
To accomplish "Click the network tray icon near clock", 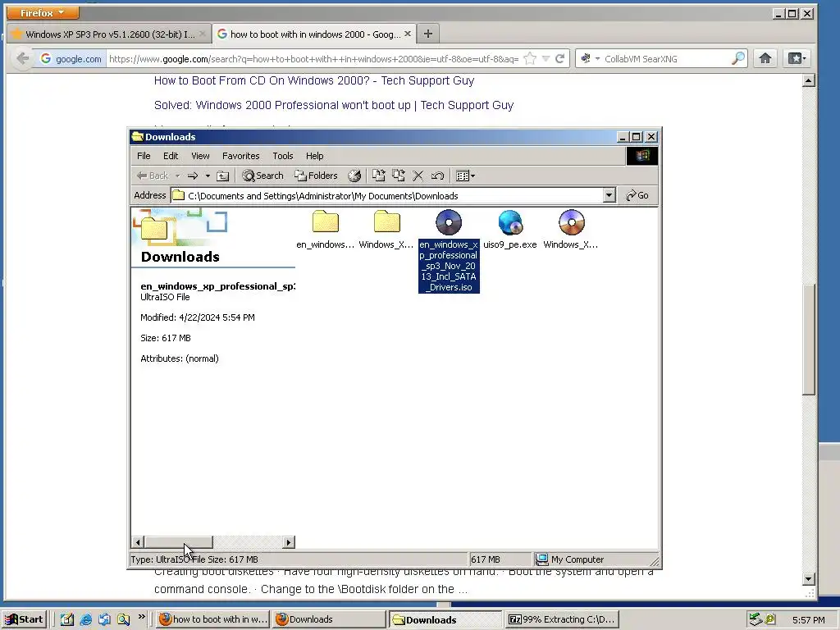I will (756, 619).
